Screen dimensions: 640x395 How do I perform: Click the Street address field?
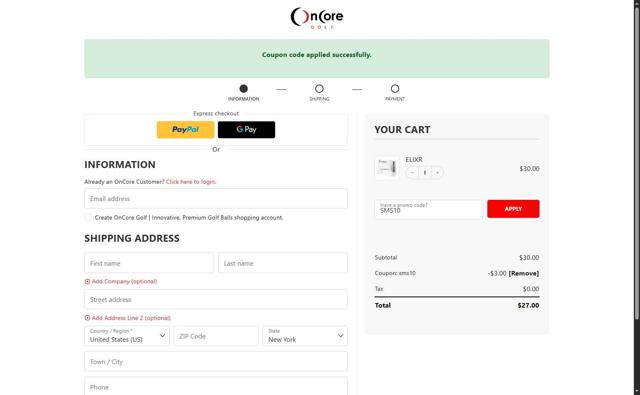pos(216,300)
